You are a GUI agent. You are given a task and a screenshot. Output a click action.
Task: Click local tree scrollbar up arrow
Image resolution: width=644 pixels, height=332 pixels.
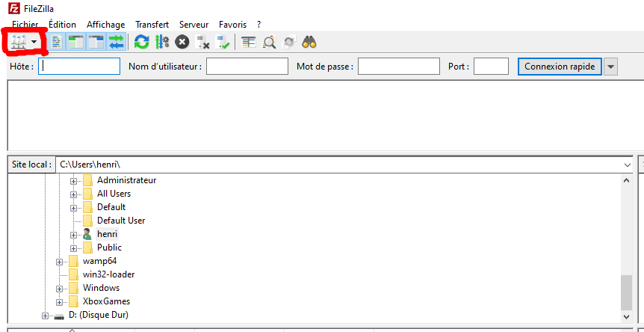pyautogui.click(x=626, y=180)
